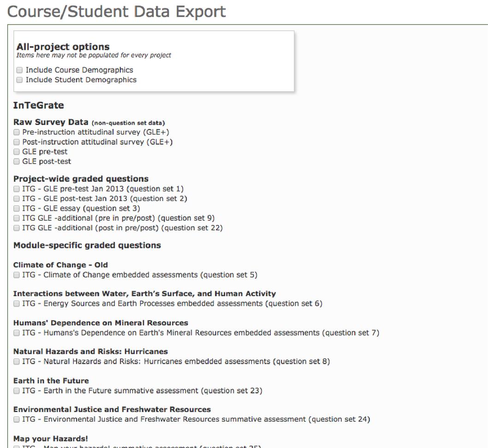Image resolution: width=488 pixels, height=448 pixels.
Task: Check Post-instruction attitudinal survey (GLE+)
Action: [16, 142]
